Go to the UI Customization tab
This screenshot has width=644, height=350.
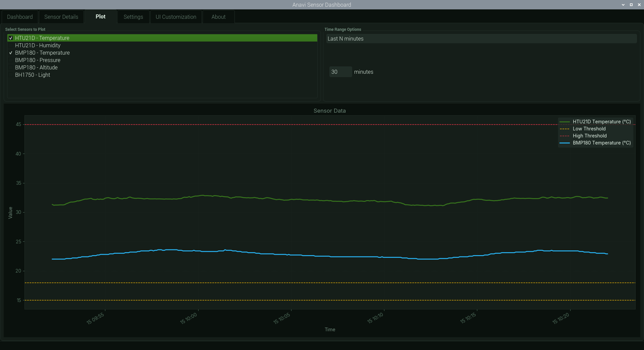[x=176, y=17]
